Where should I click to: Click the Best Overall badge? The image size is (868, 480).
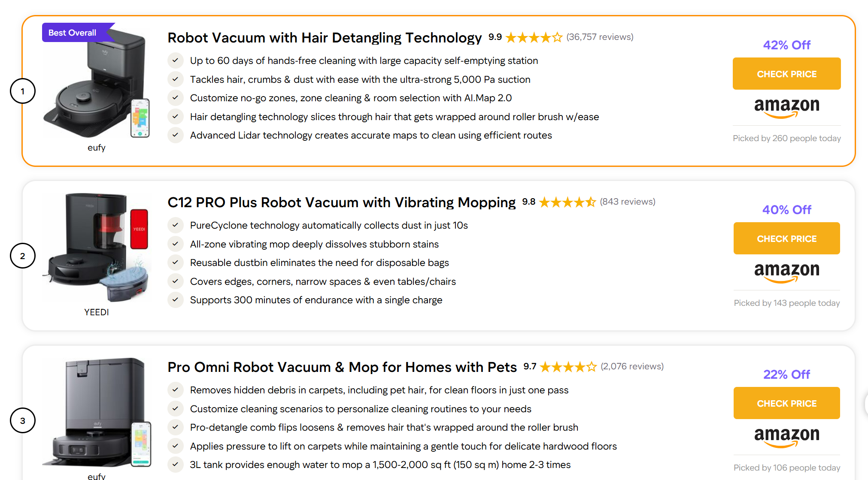[x=73, y=33]
